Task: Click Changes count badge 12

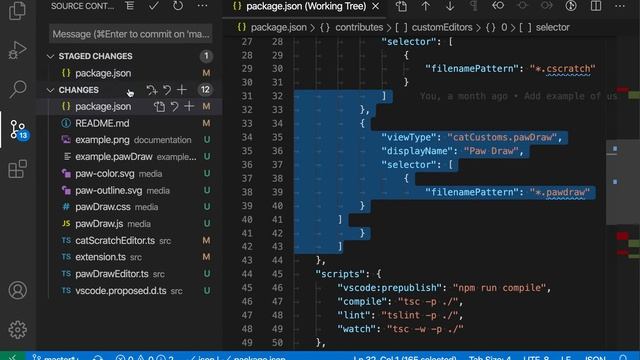Action: [205, 90]
